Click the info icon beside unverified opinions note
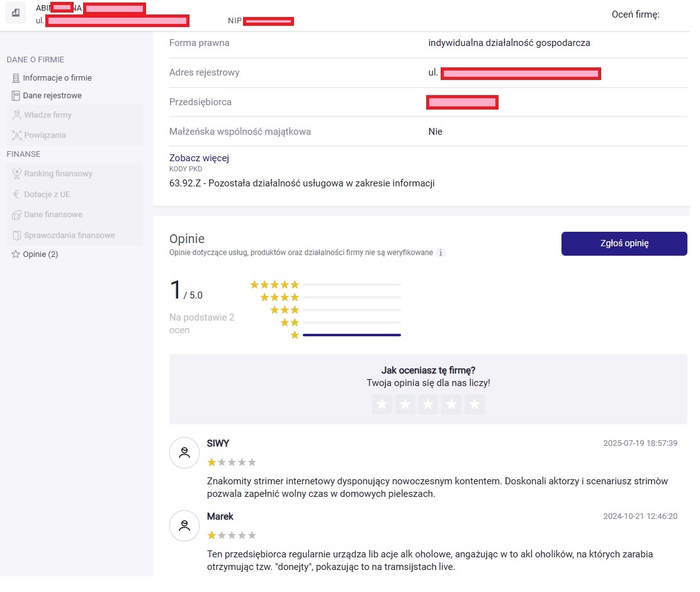Viewport: 700px width, 592px height. 441,253
